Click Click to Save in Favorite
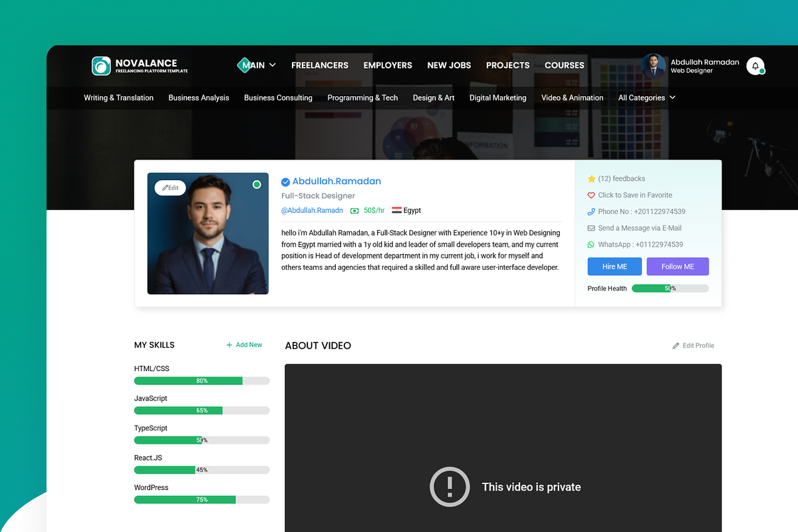The image size is (798, 532). coord(635,196)
